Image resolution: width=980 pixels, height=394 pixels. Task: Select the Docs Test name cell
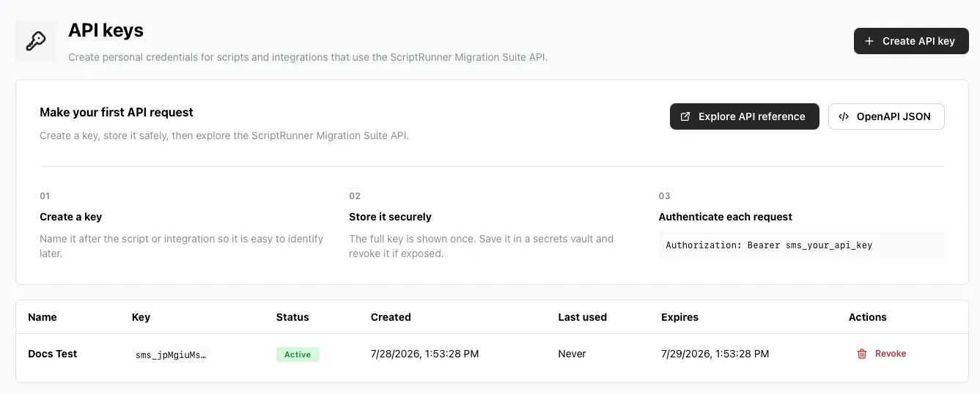(x=52, y=354)
